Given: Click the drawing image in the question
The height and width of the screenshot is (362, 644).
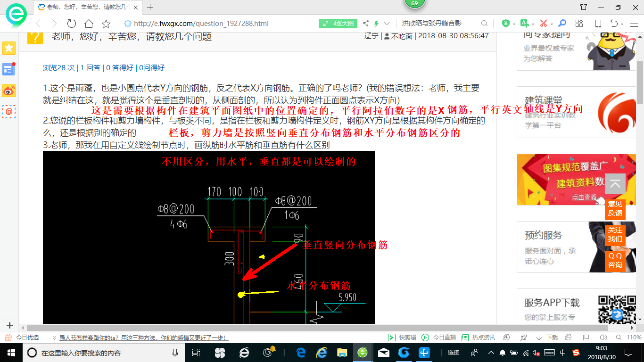Looking at the screenshot, I should (x=209, y=237).
